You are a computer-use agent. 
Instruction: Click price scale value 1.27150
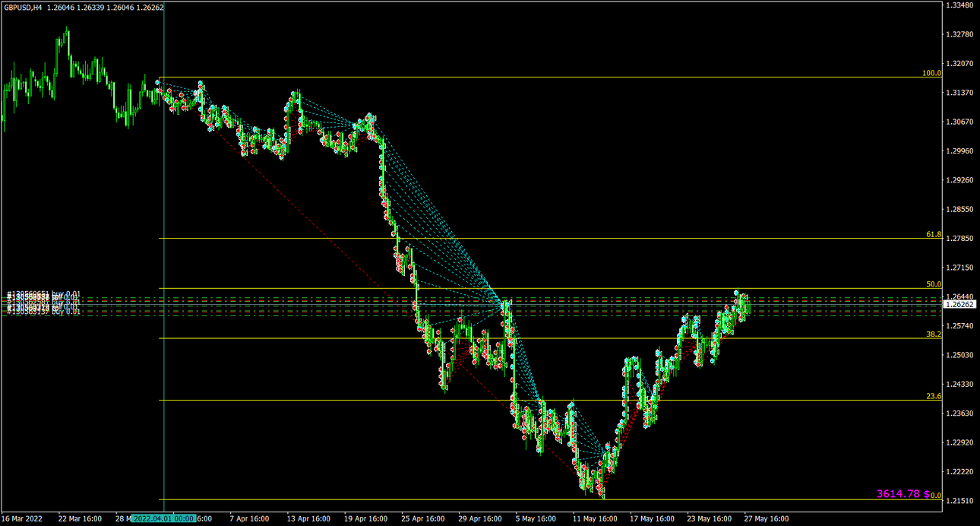click(x=960, y=268)
